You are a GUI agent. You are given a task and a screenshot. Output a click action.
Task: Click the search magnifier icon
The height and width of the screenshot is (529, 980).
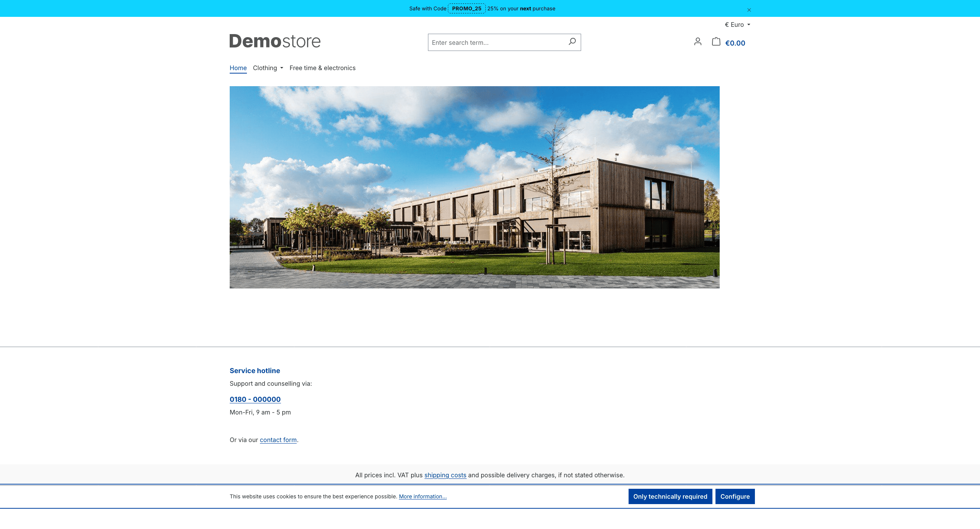572,42
